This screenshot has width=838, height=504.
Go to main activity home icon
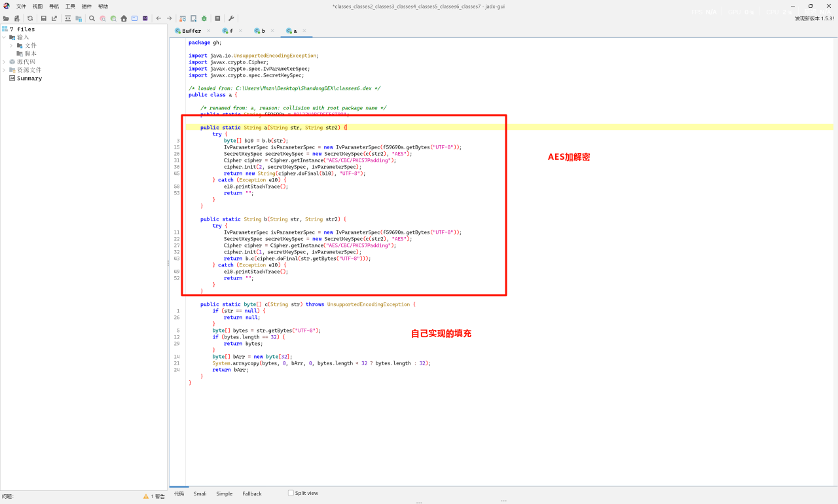[x=124, y=18]
